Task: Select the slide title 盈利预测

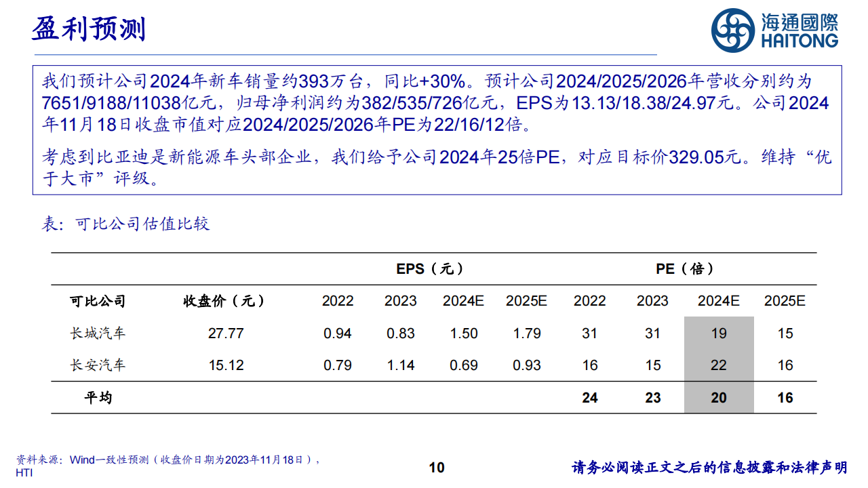Action: point(89,29)
